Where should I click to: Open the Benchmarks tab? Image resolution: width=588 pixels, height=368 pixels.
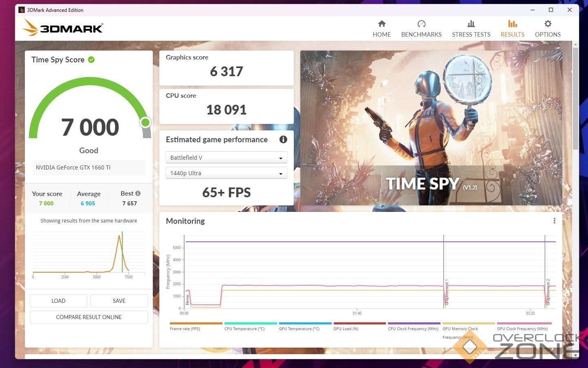point(421,29)
